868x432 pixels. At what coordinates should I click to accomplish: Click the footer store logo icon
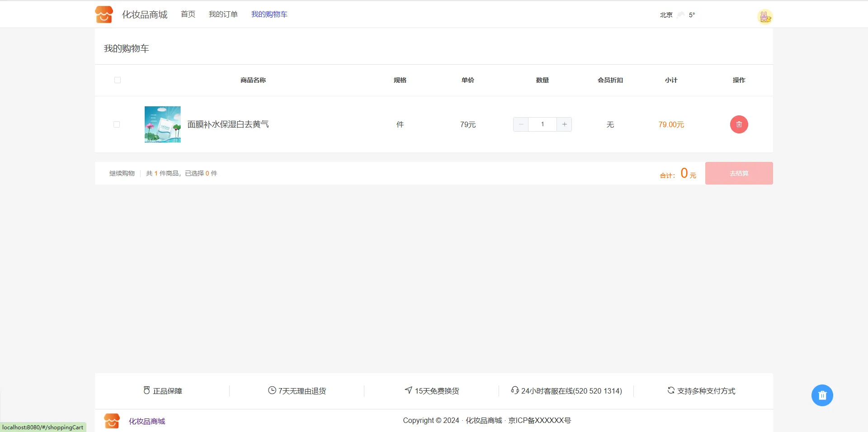coord(112,421)
